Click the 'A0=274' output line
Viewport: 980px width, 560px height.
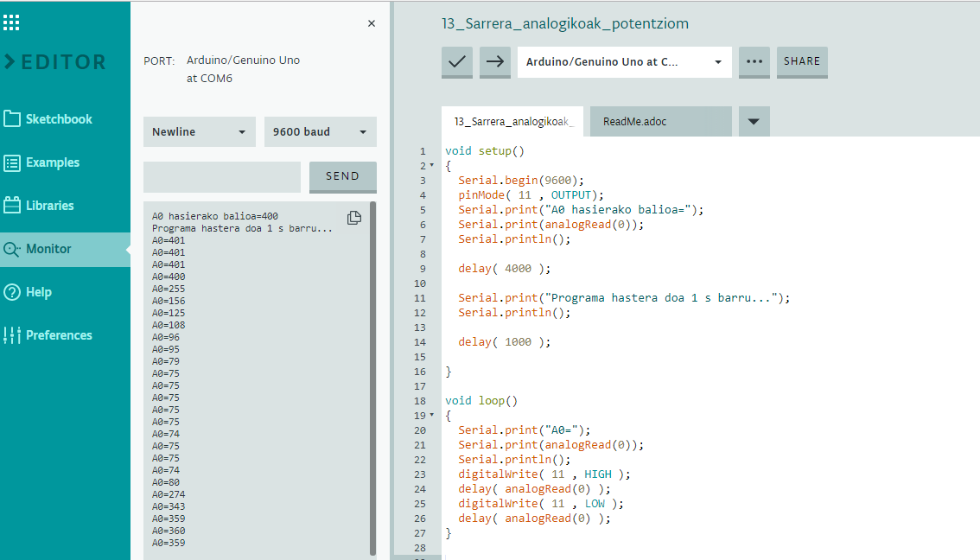(169, 494)
